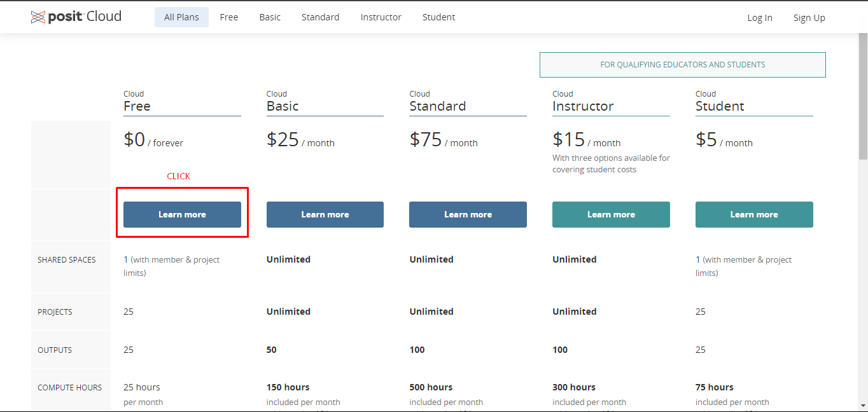Click the $5 / month price
This screenshot has height=412, width=868.
(724, 140)
